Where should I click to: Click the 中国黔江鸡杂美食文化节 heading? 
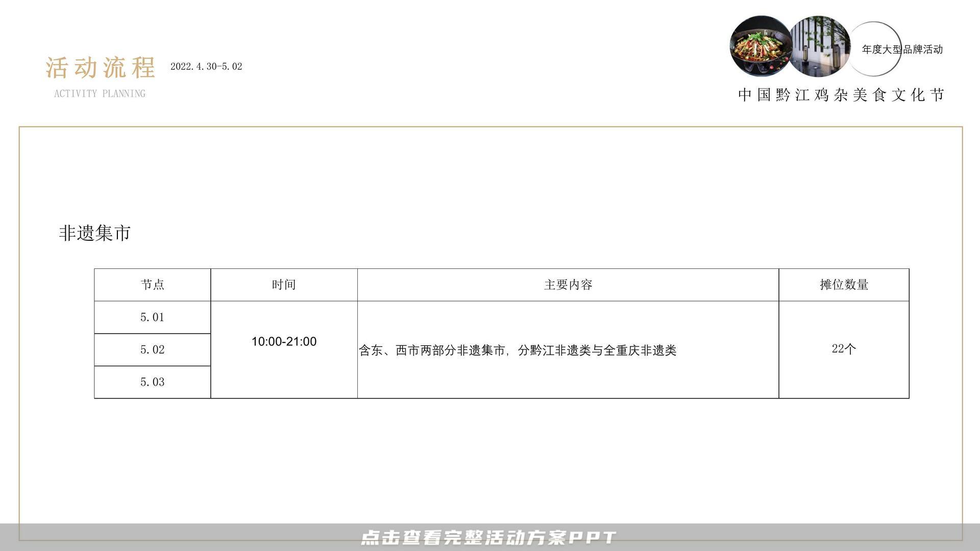pyautogui.click(x=841, y=95)
